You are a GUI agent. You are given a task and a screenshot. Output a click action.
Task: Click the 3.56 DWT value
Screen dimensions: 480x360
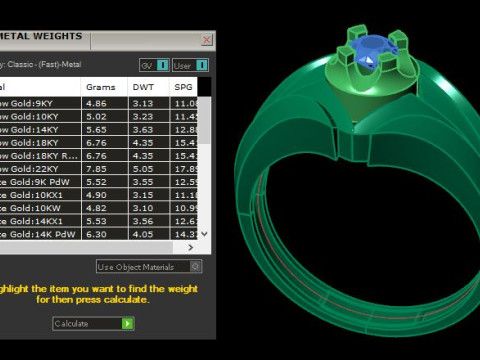coord(143,221)
